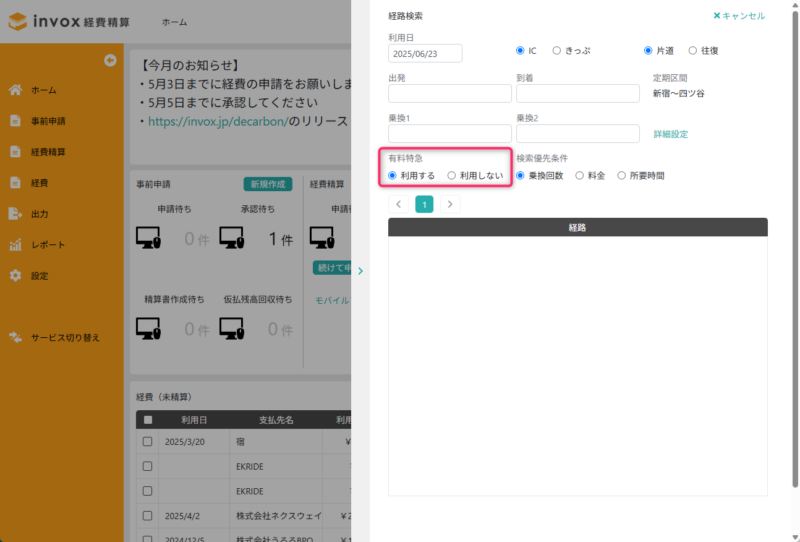
Task: Check the 2025/3/20 宿 expense row
Action: [147, 441]
